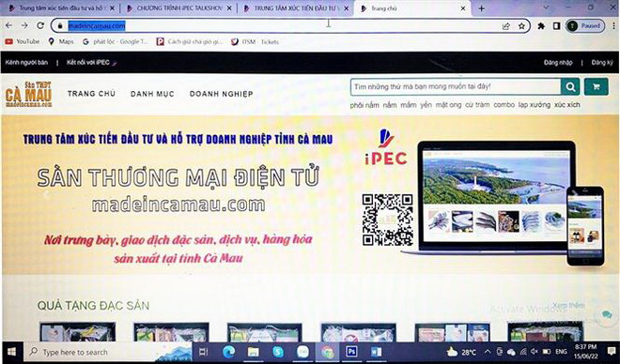620x364 pixels.
Task: Open Word from the taskbar
Action: (376, 352)
